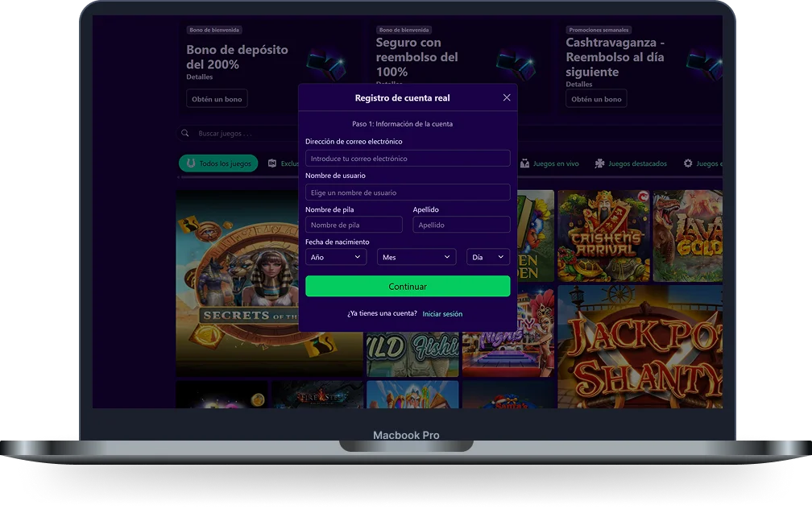The width and height of the screenshot is (812, 509).
Task: Open Detalles of Bono de depósito del 200%
Action: (x=200, y=77)
